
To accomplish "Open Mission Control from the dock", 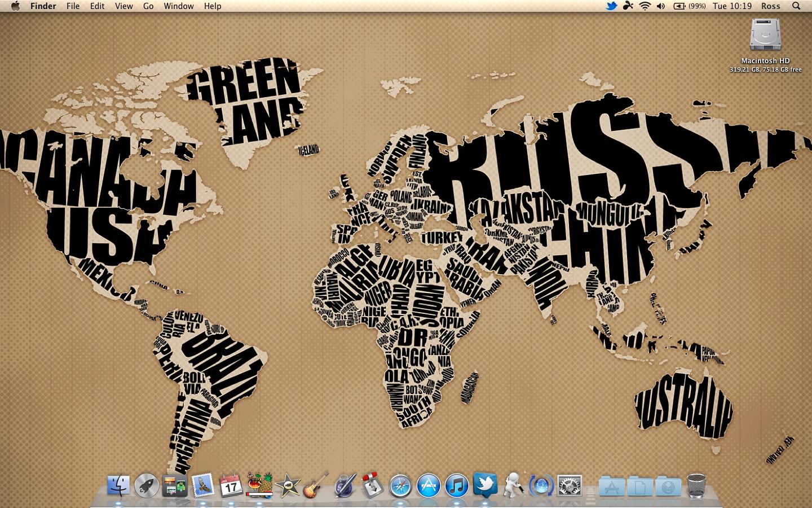I will [175, 485].
